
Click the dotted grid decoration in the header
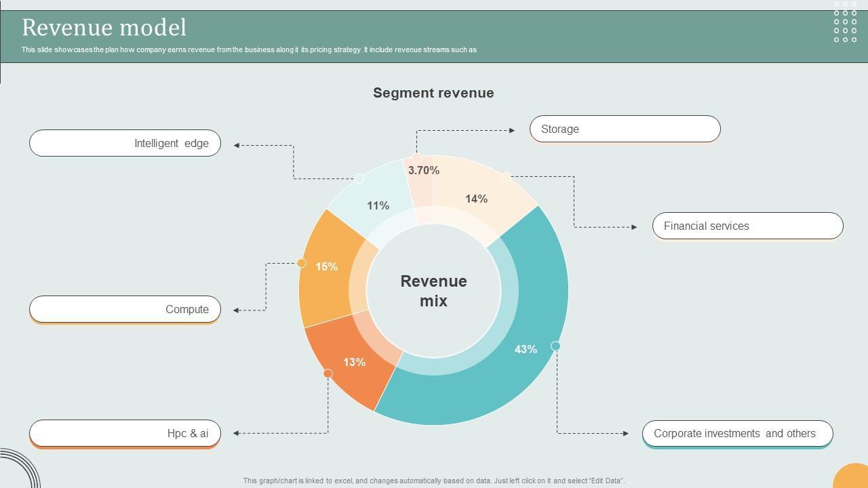pyautogui.click(x=845, y=22)
